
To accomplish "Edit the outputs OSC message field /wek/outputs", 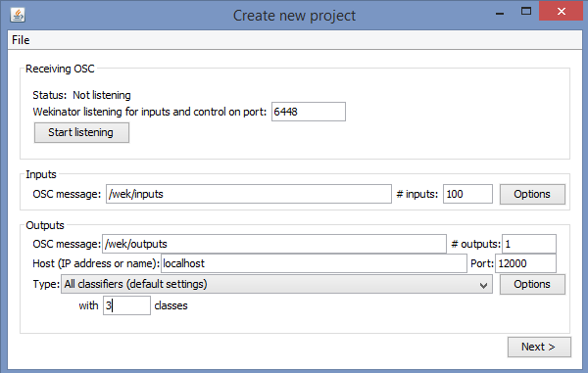I will 274,244.
